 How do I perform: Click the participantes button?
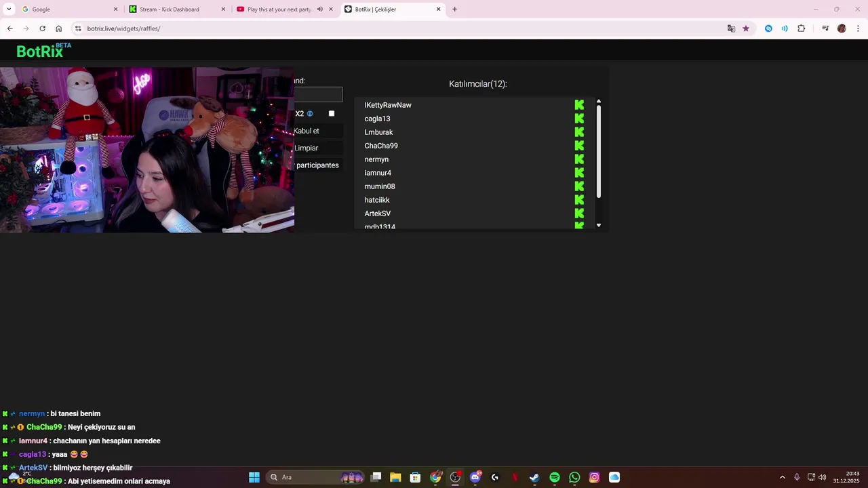tap(318, 165)
